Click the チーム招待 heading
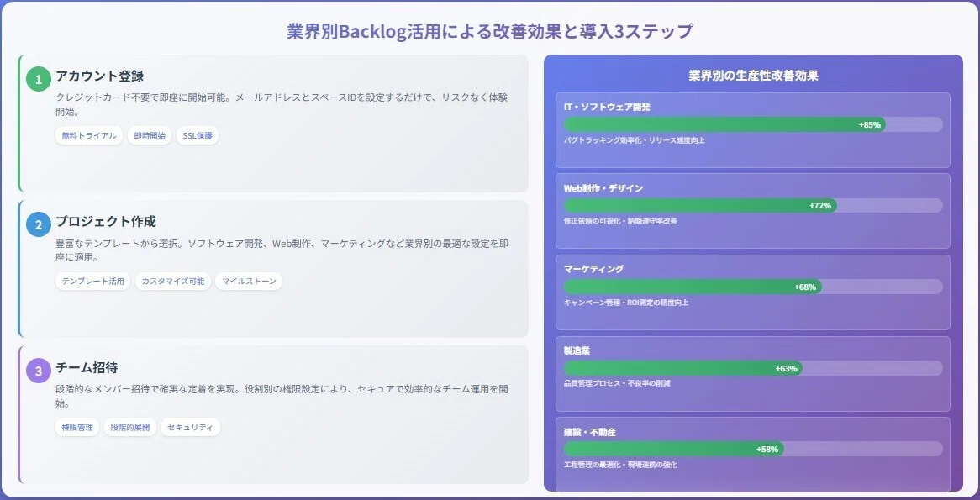 (87, 367)
